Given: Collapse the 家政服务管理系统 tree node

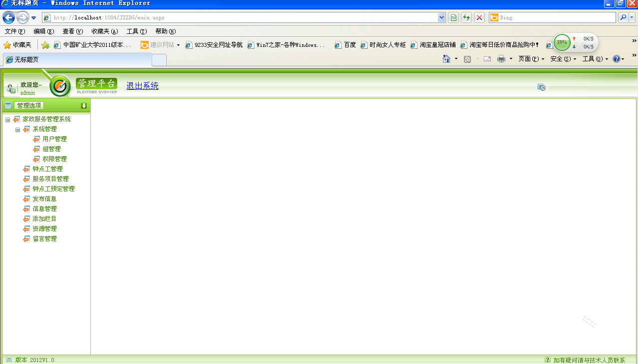Looking at the screenshot, I should click(7, 119).
